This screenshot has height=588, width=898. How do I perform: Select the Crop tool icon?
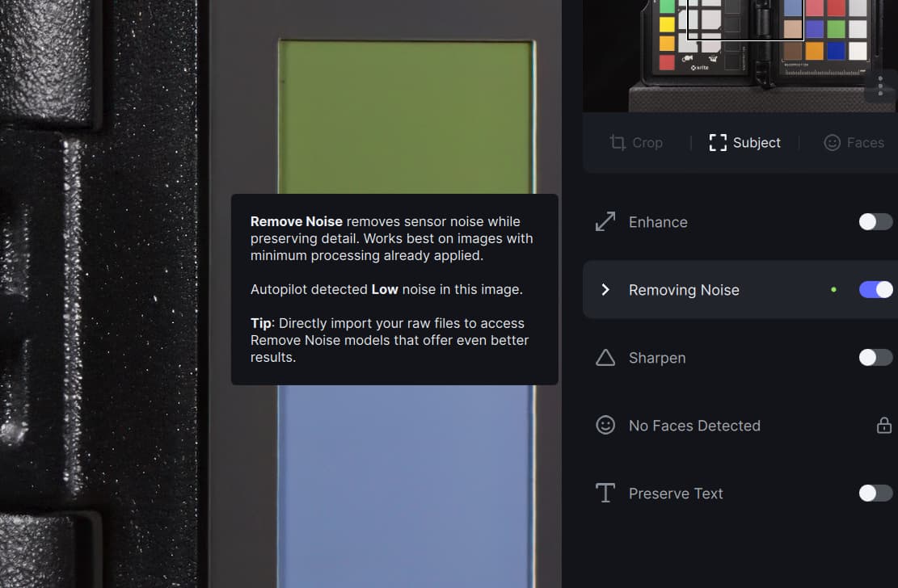pos(618,143)
